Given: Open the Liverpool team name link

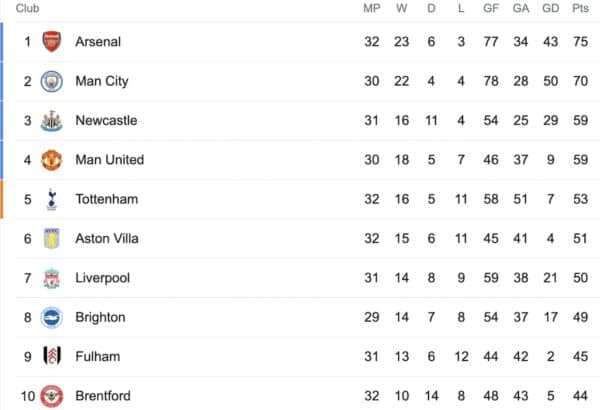Looking at the screenshot, I should pos(103,278).
